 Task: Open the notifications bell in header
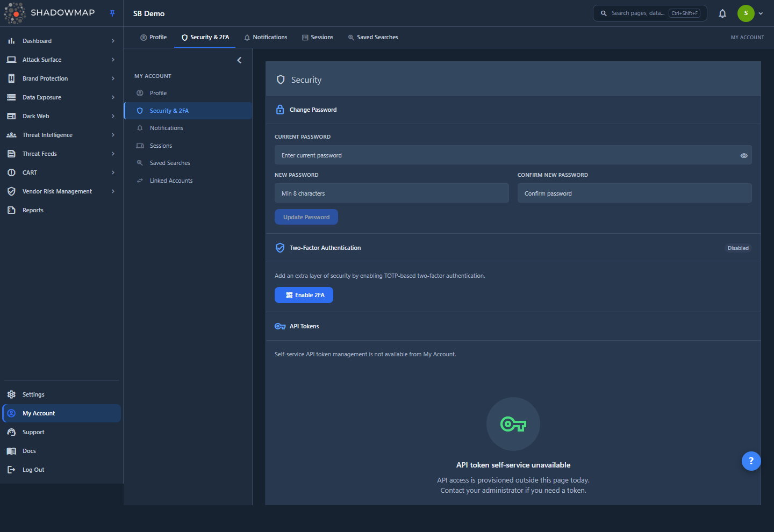click(x=722, y=13)
